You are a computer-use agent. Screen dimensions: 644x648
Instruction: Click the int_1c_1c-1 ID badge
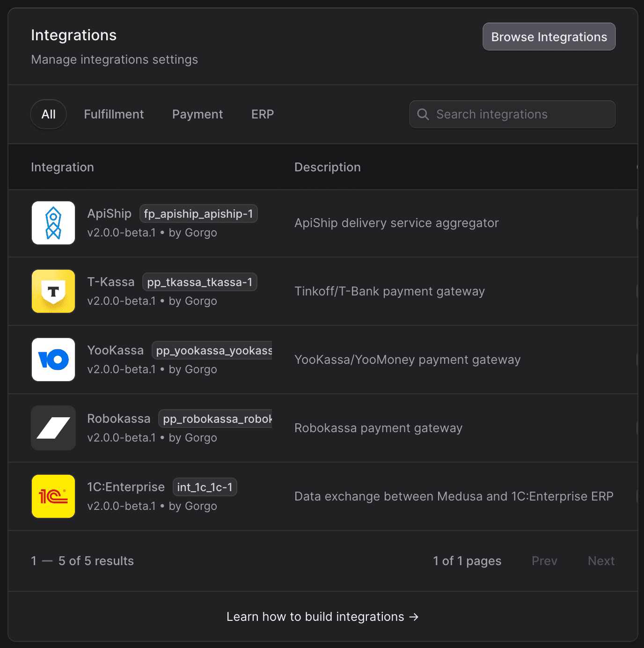(205, 487)
